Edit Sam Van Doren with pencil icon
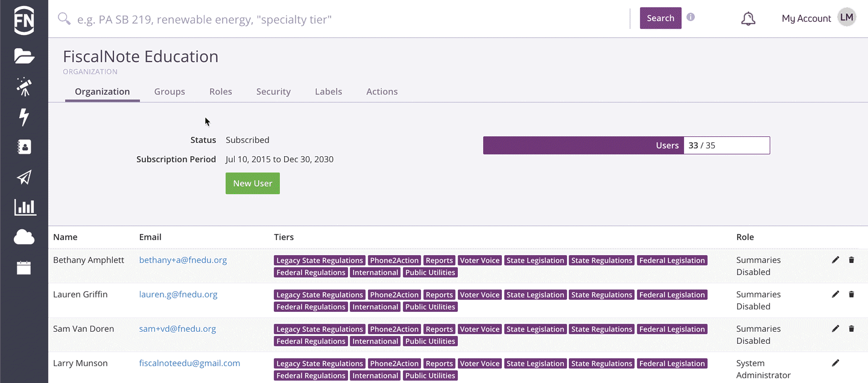This screenshot has width=868, height=383. (835, 329)
